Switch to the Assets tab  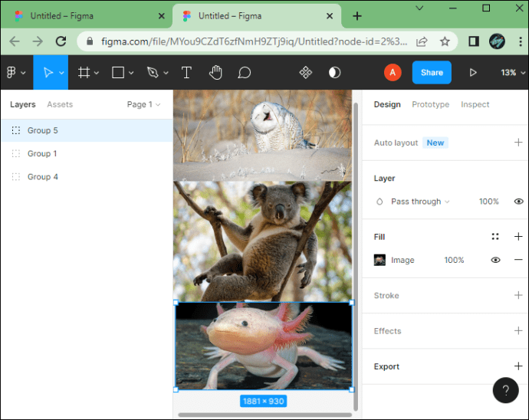pyautogui.click(x=60, y=104)
